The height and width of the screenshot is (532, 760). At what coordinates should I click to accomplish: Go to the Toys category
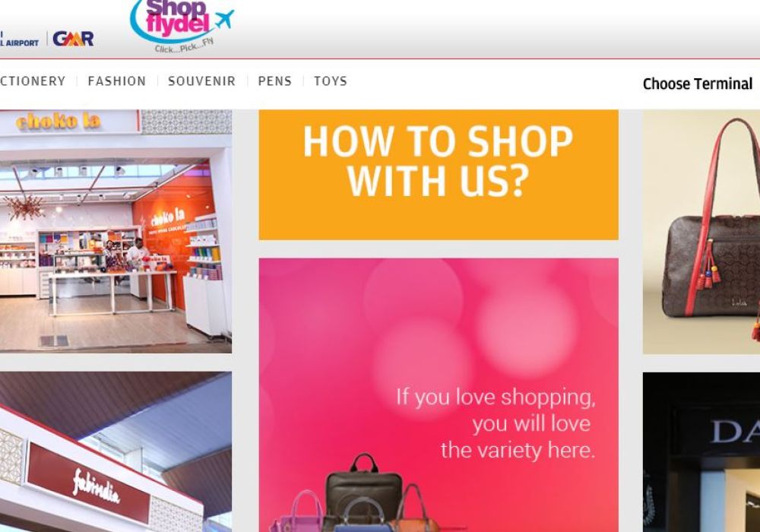[x=331, y=81]
